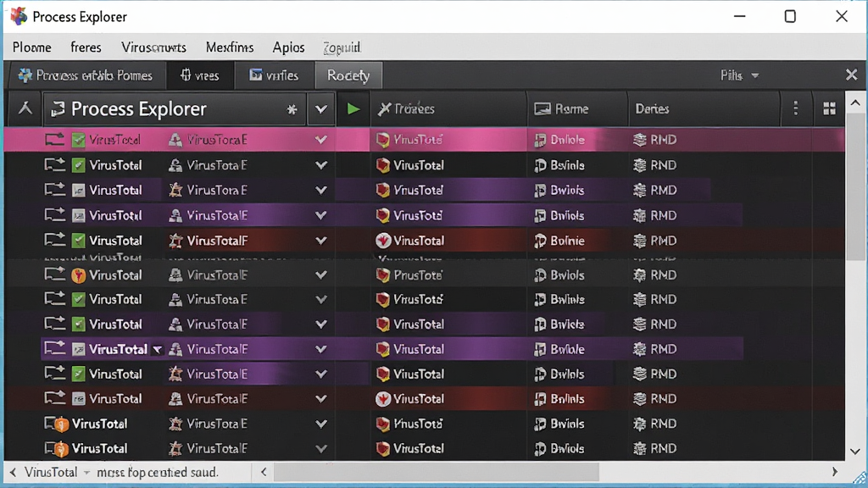Click the horizontal scrollbar left arrow
Screen dimensions: 868x488
point(264,472)
